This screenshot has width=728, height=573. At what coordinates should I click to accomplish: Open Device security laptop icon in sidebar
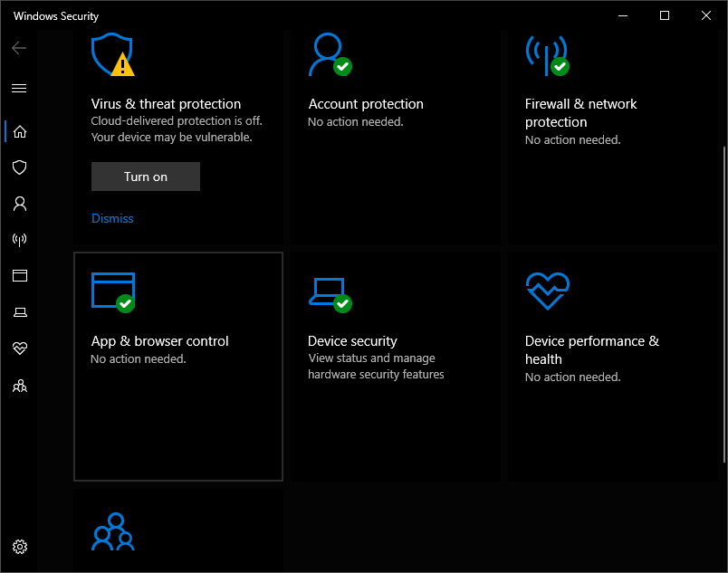pos(19,312)
